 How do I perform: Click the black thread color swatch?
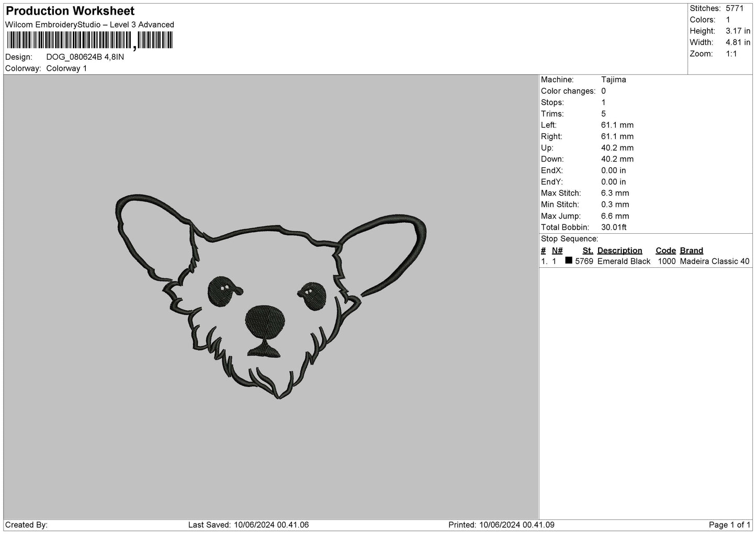tap(569, 260)
